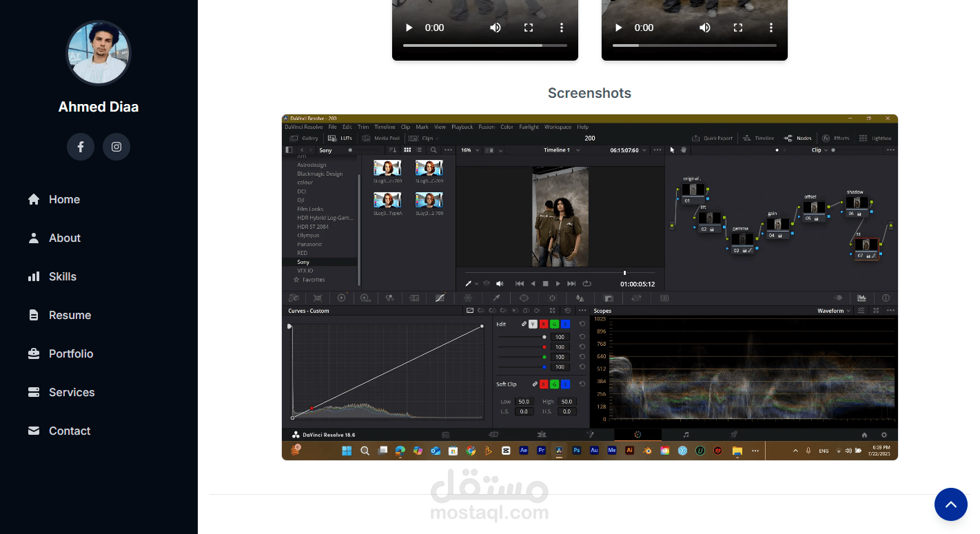The width and height of the screenshot is (980, 534).
Task: Play the right video
Action: point(618,28)
